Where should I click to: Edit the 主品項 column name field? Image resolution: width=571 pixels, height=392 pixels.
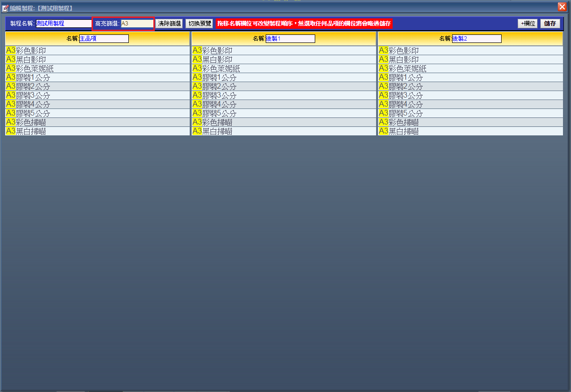103,39
